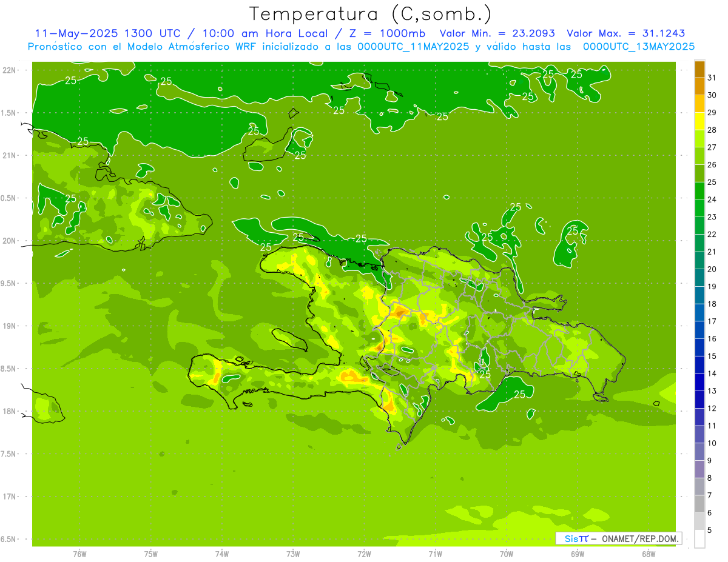Pick the teal swatch between 19 and 20
Image resolution: width=728 pixels, height=562 pixels.
tap(699, 278)
